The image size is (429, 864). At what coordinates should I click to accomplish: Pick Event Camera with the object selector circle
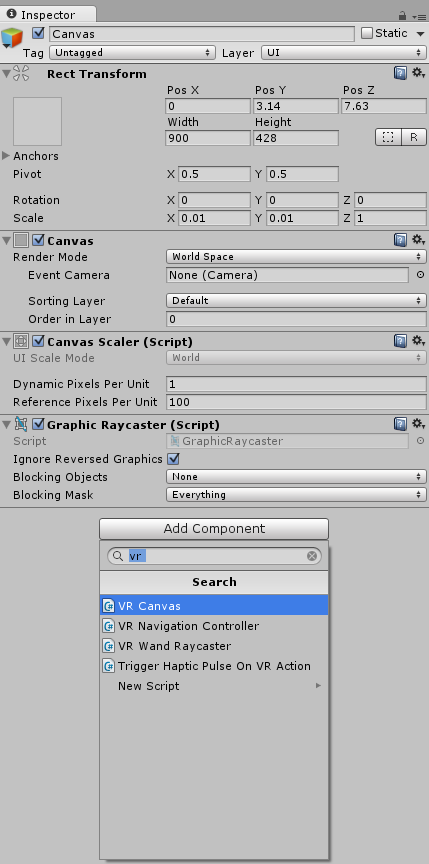point(420,275)
